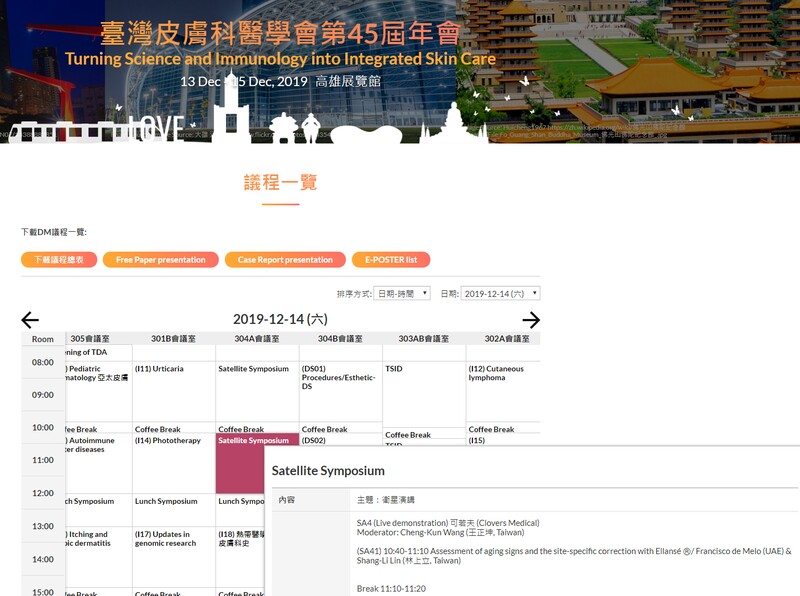Click the SA4 (Live demonstration) line
The image size is (800, 596).
448,523
